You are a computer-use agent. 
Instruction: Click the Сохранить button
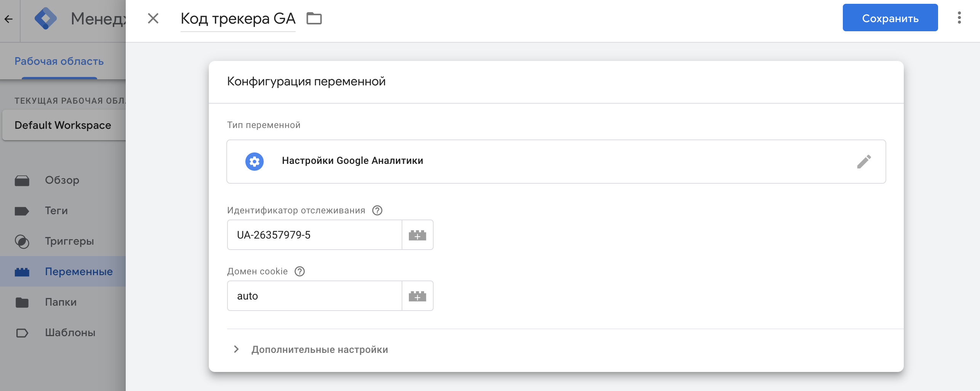pyautogui.click(x=890, y=18)
